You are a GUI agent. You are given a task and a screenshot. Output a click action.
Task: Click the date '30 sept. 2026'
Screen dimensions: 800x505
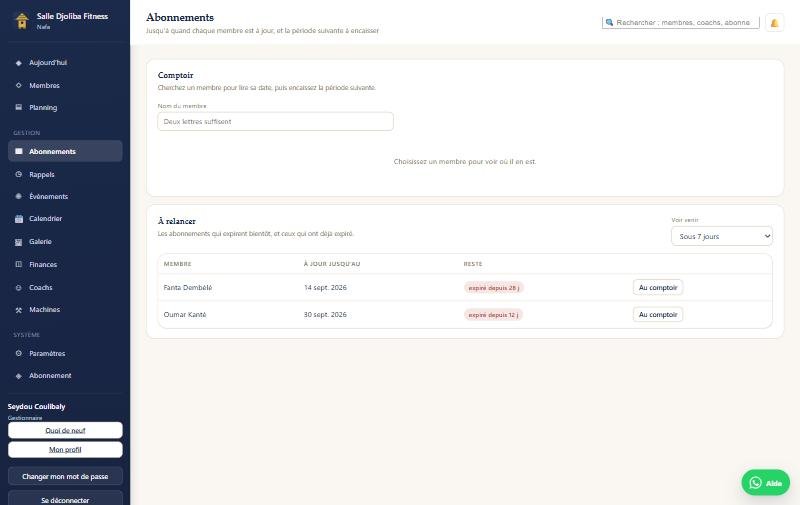[325, 315]
